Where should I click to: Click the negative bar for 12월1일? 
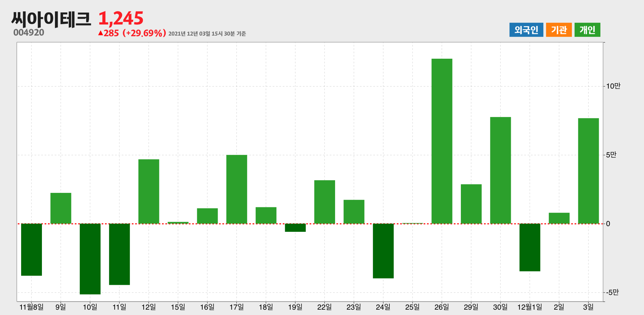click(x=530, y=248)
